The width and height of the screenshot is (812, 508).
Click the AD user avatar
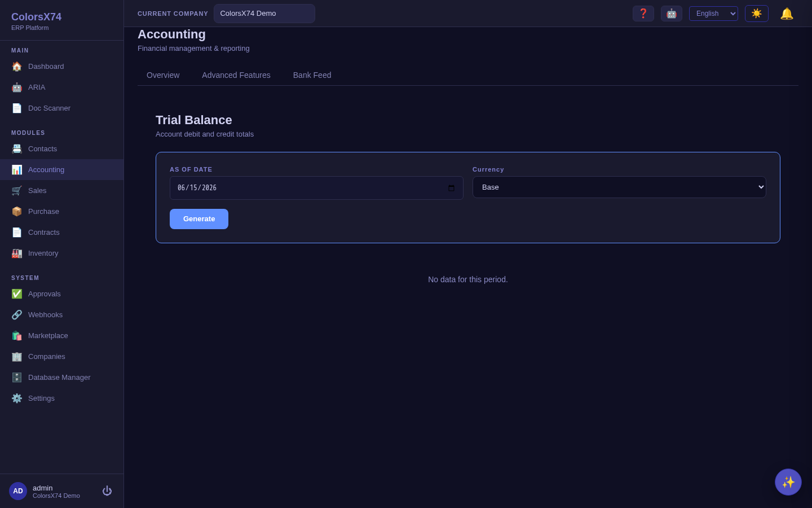point(18,491)
